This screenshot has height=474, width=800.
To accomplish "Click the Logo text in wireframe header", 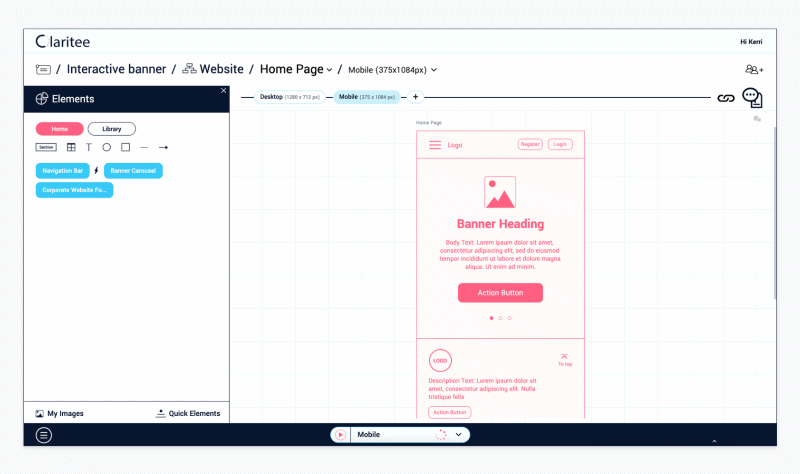I will [455, 145].
